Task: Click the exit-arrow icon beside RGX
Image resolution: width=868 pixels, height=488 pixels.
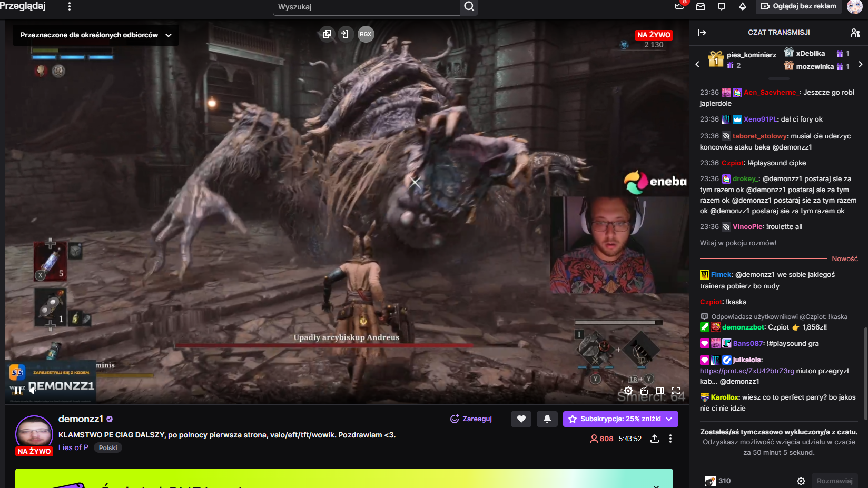Action: tap(345, 34)
